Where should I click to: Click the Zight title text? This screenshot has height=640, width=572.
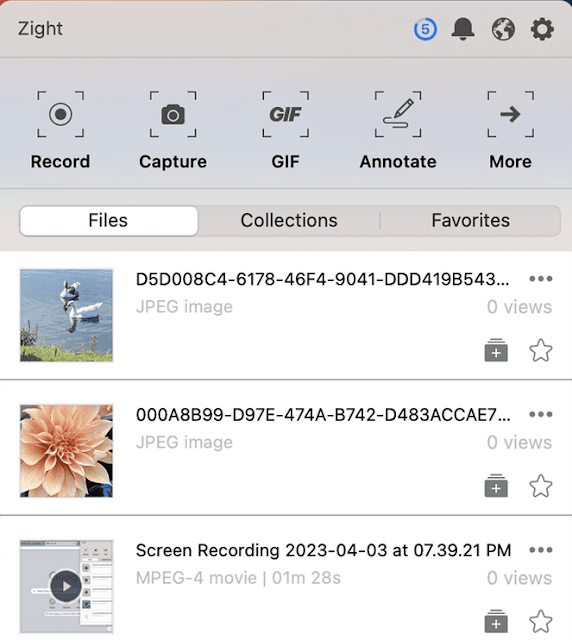point(40,29)
